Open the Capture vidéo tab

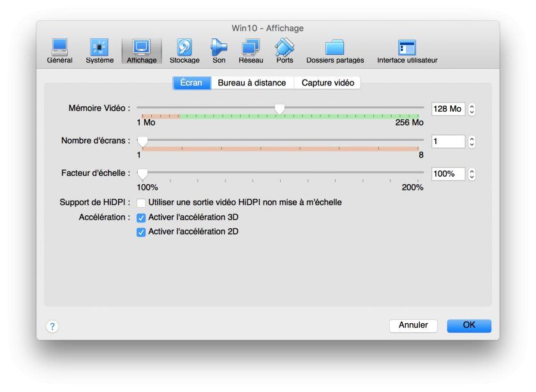pyautogui.click(x=327, y=82)
